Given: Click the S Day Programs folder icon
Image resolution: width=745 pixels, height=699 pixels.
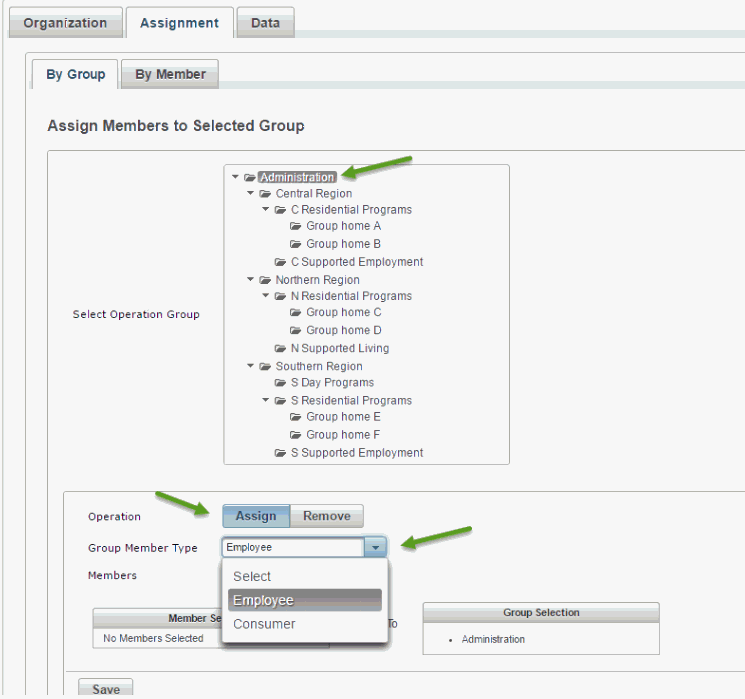Looking at the screenshot, I should coord(281,382).
